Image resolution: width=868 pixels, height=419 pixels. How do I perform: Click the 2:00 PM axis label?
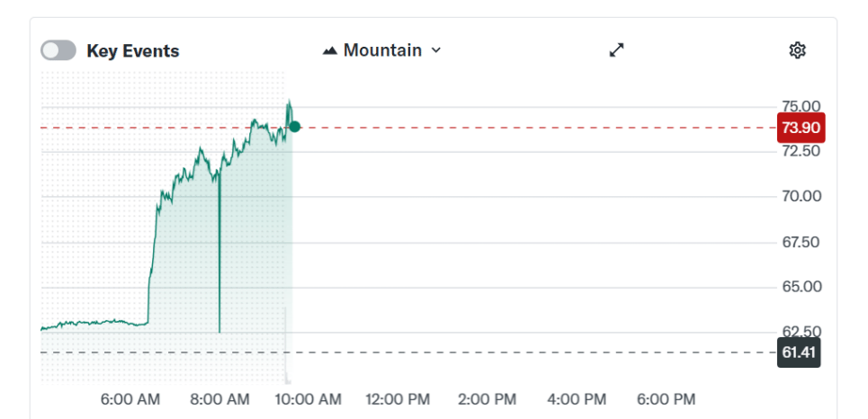pyautogui.click(x=488, y=399)
